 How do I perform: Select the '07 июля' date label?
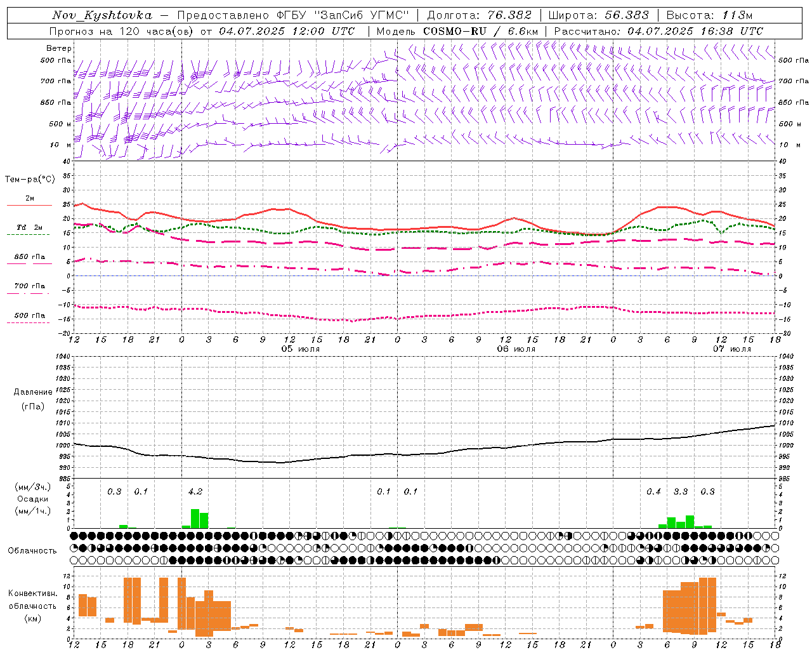[x=732, y=349]
